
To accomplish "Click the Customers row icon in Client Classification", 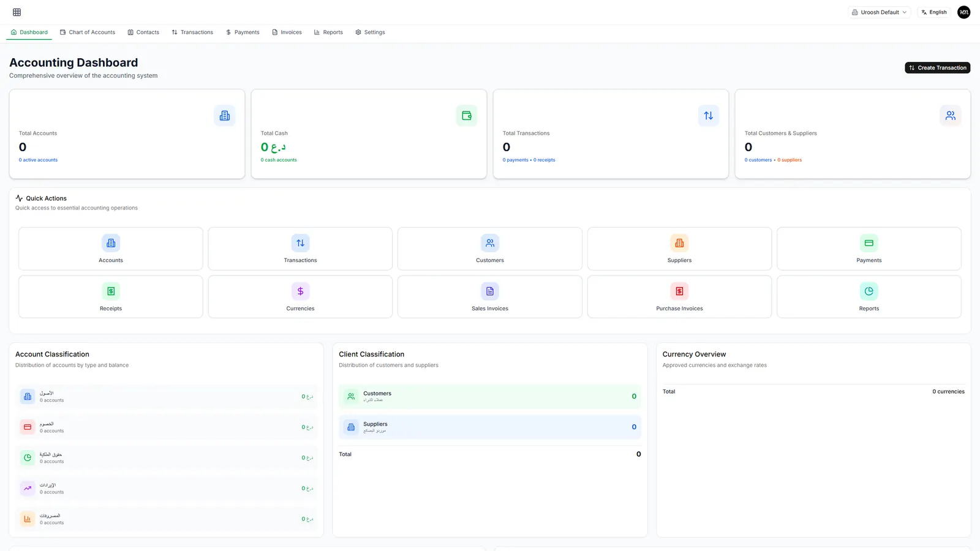I will pos(351,397).
